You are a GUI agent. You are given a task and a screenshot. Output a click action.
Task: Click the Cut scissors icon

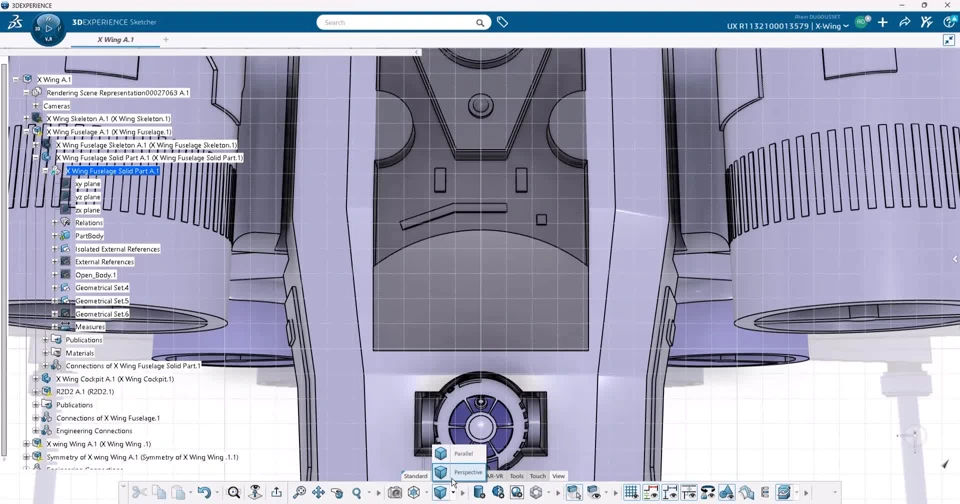(x=140, y=492)
